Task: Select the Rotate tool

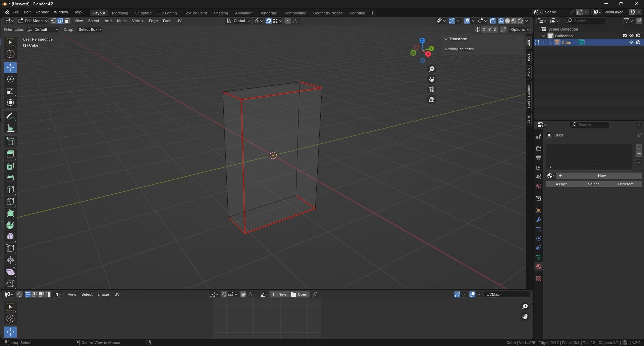Action: pos(10,79)
